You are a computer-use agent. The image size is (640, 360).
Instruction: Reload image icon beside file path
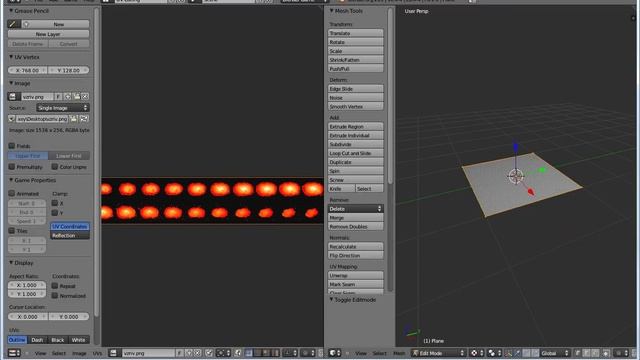click(x=84, y=119)
